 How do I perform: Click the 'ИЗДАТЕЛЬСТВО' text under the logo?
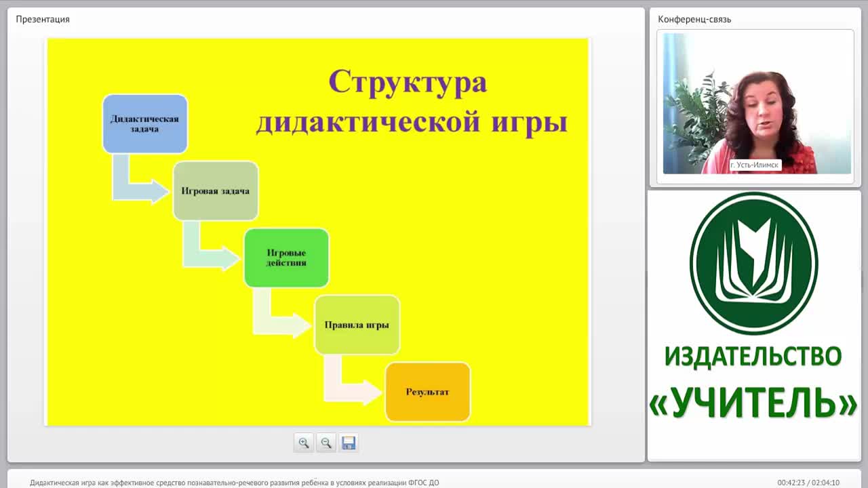pyautogui.click(x=753, y=357)
